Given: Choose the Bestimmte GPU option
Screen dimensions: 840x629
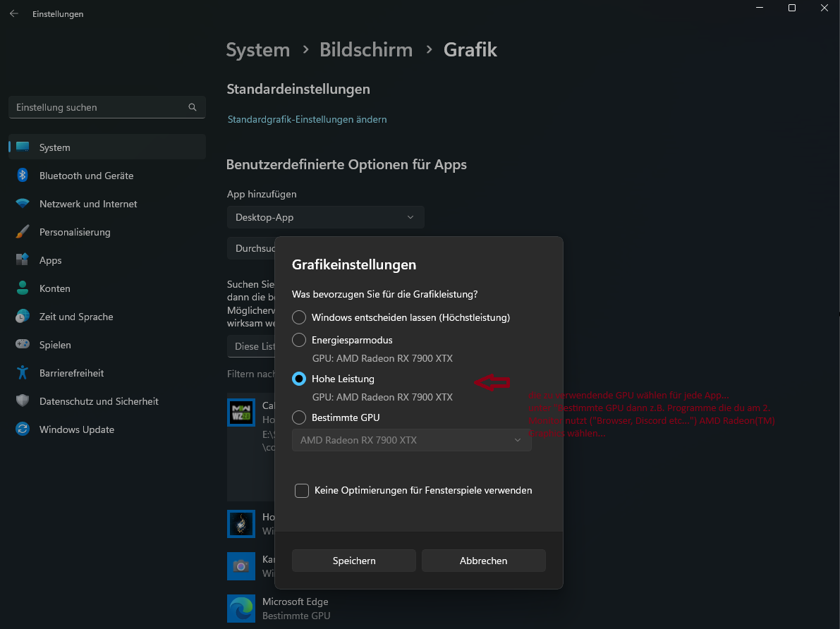Looking at the screenshot, I should (299, 417).
